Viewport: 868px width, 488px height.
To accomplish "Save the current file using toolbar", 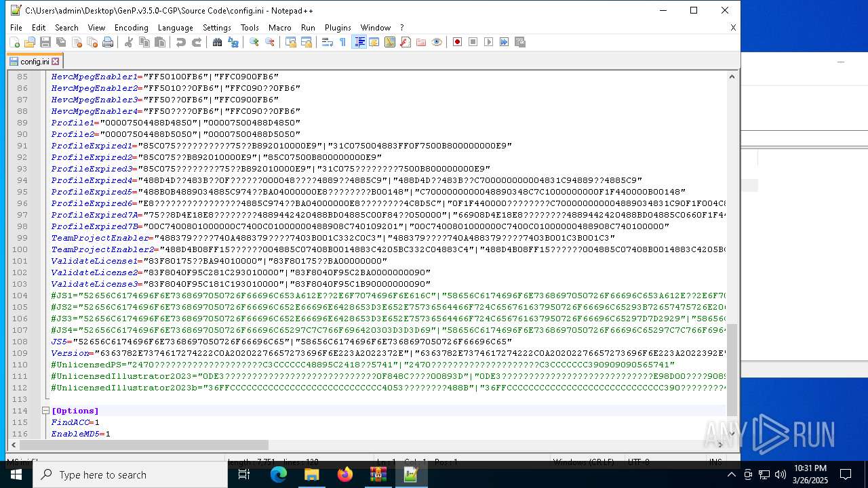I will 45,42.
